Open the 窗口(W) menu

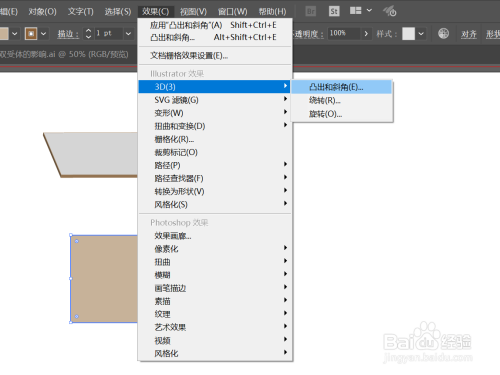pos(232,12)
